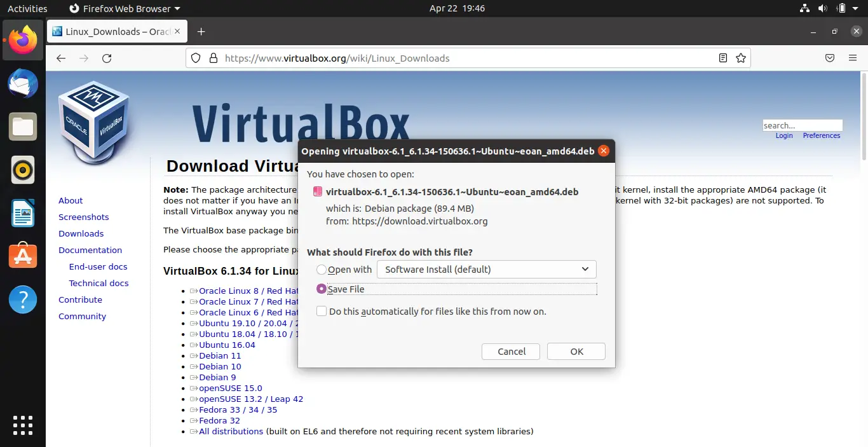868x447 pixels.
Task: Open the Screenshots sidebar link
Action: point(84,217)
